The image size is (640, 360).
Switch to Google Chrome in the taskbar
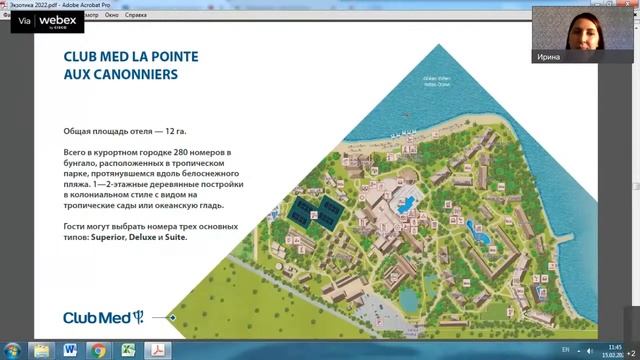click(x=98, y=351)
